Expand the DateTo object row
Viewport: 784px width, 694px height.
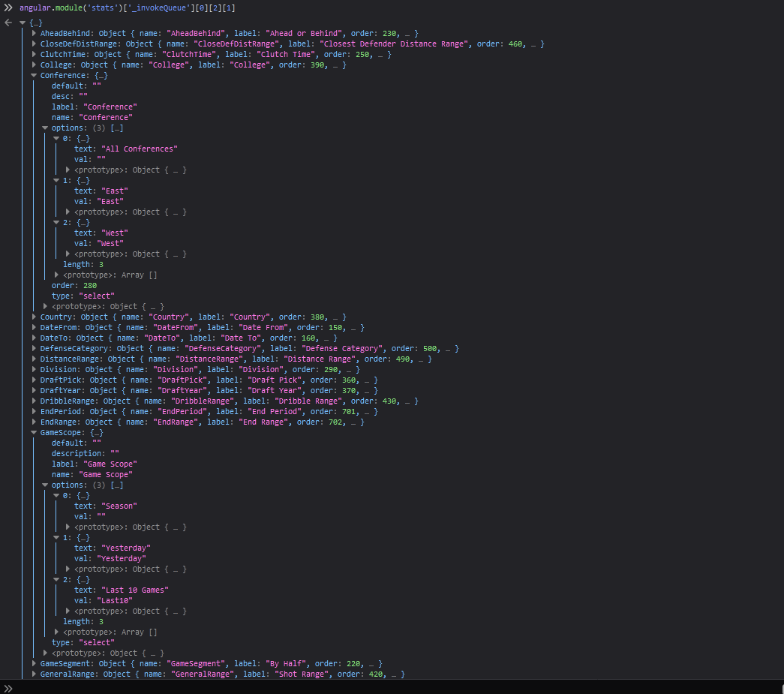[x=34, y=338]
